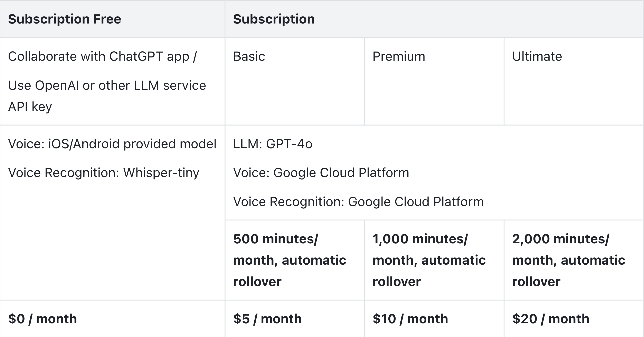Image resolution: width=644 pixels, height=337 pixels.
Task: Click the Subscription column header
Action: click(434, 19)
